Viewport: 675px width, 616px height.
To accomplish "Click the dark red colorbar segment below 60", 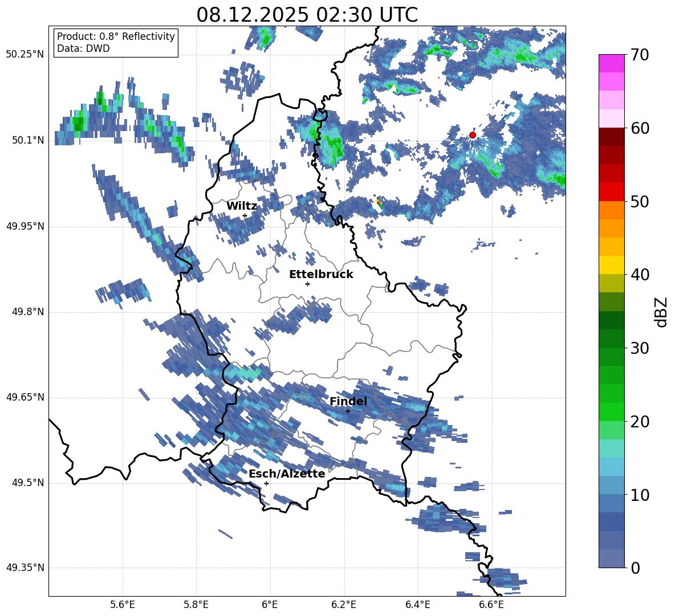I will click(x=611, y=137).
